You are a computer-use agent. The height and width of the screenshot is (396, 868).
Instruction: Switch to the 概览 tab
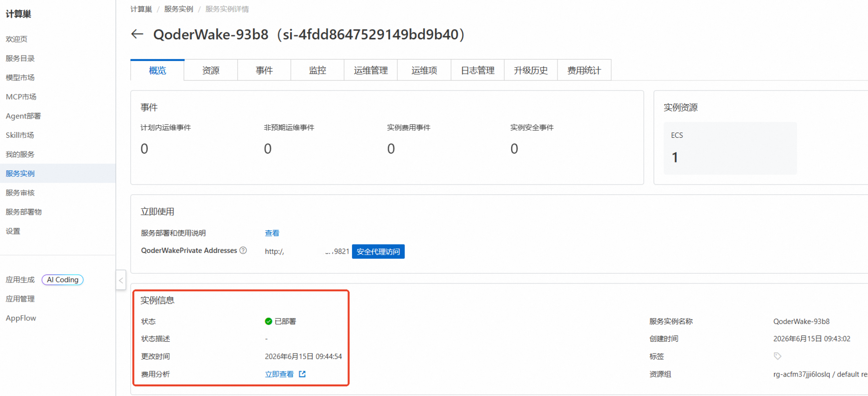click(157, 70)
